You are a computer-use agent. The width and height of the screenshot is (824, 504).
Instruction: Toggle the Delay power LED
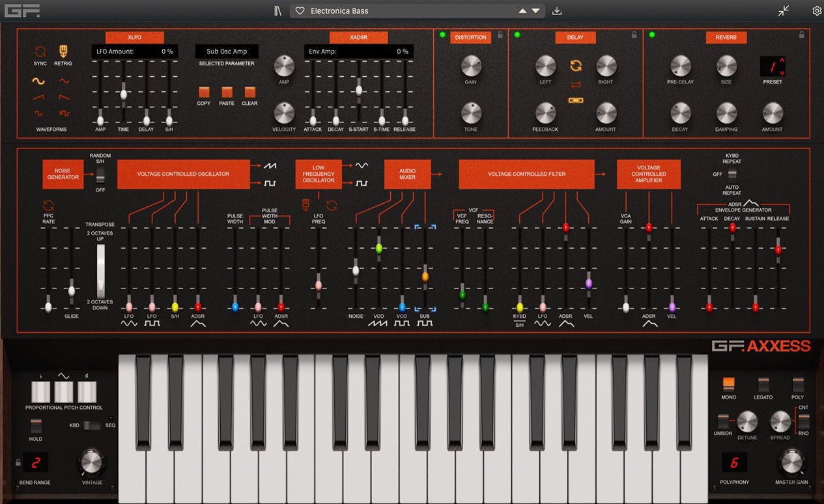click(518, 35)
